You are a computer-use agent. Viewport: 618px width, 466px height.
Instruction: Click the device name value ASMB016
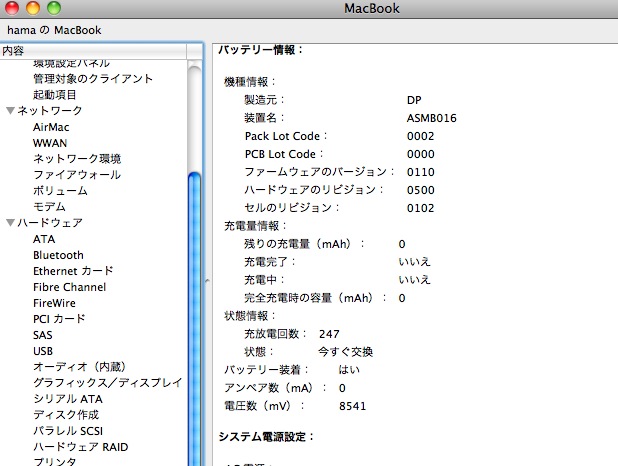[x=432, y=118]
